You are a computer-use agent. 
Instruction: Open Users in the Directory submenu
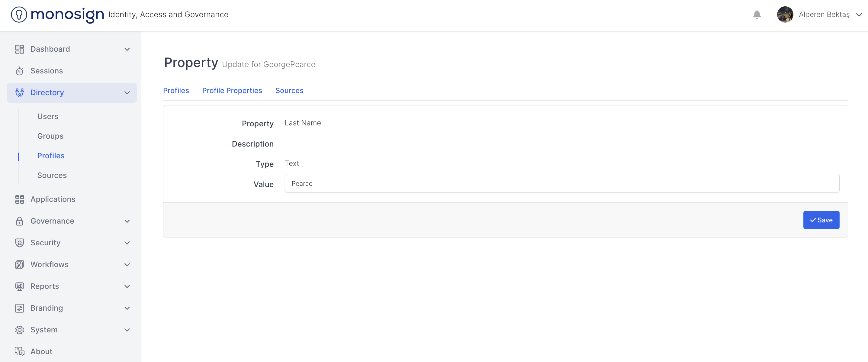(x=47, y=116)
